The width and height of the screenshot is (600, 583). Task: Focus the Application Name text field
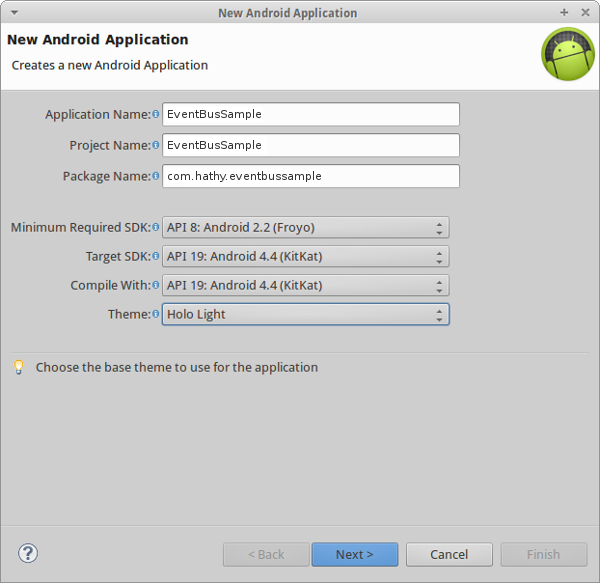[311, 114]
